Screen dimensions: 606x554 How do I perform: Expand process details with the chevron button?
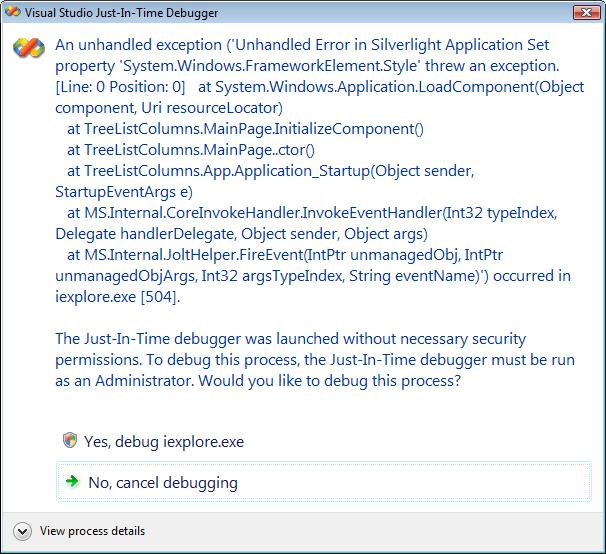pyautogui.click(x=22, y=531)
